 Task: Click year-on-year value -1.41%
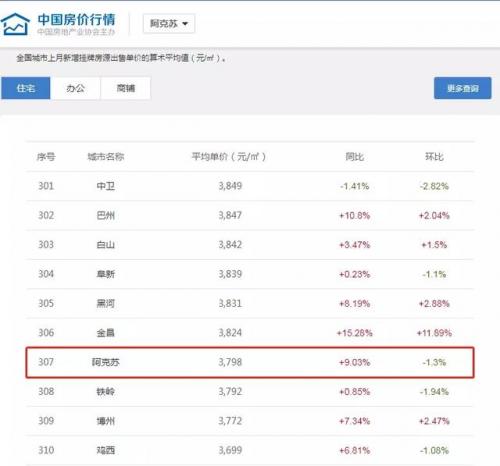tap(354, 186)
